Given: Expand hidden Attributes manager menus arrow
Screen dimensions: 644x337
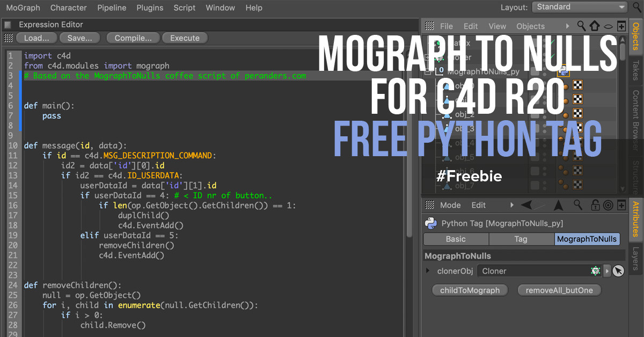Looking at the screenshot, I should point(511,205).
